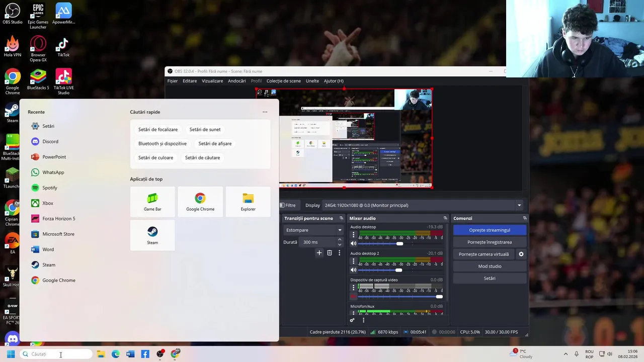
Task: Open Epic Games Launcher desktop icon
Action: pyautogui.click(x=38, y=16)
